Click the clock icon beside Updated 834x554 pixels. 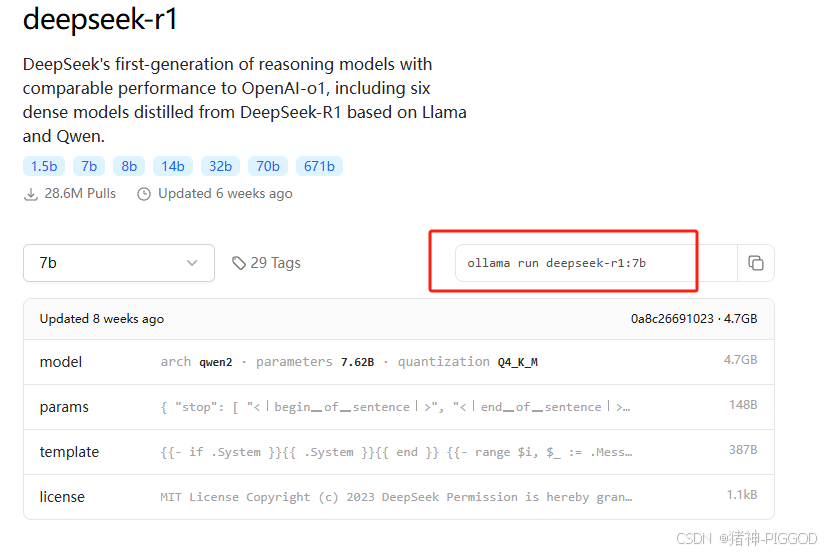(x=144, y=194)
